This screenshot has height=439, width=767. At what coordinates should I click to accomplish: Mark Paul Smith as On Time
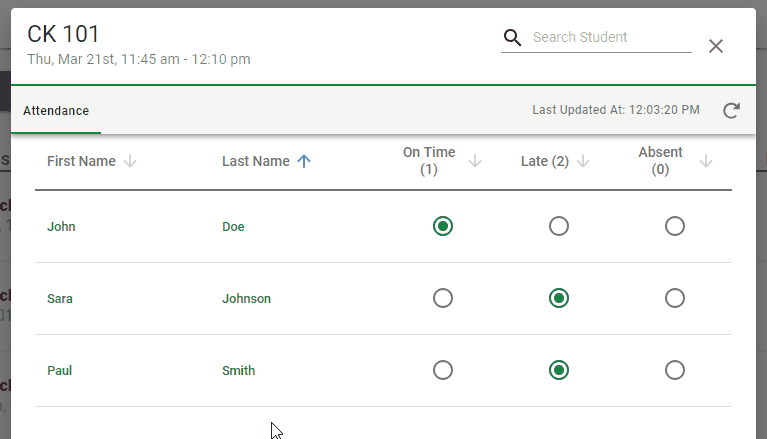tap(443, 370)
